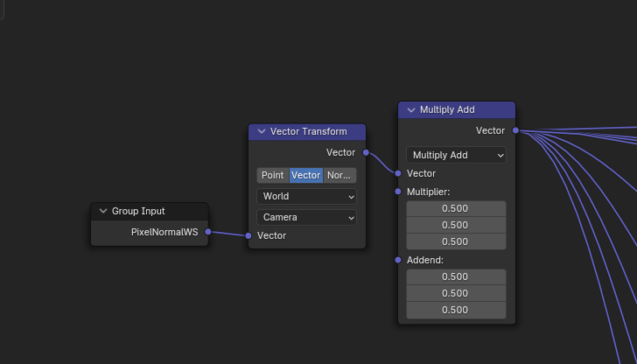
Task: Click the Multiply Add node title
Action: pos(447,109)
